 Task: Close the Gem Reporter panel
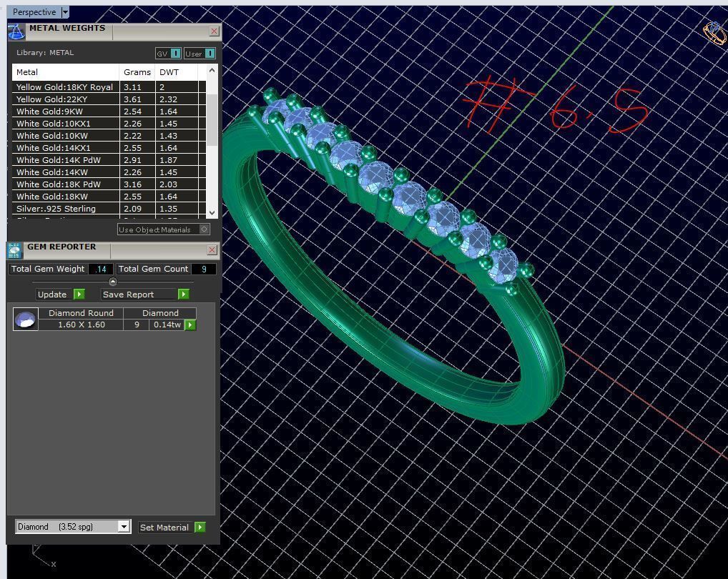coord(212,250)
